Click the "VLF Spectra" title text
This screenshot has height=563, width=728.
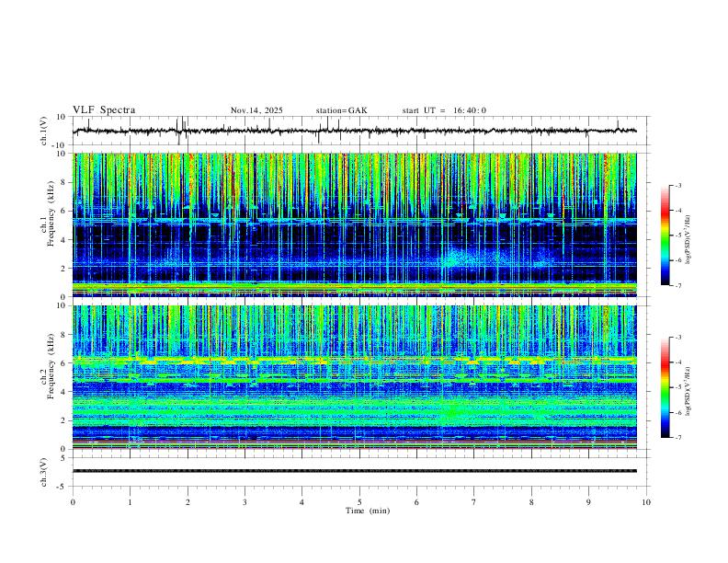104,110
